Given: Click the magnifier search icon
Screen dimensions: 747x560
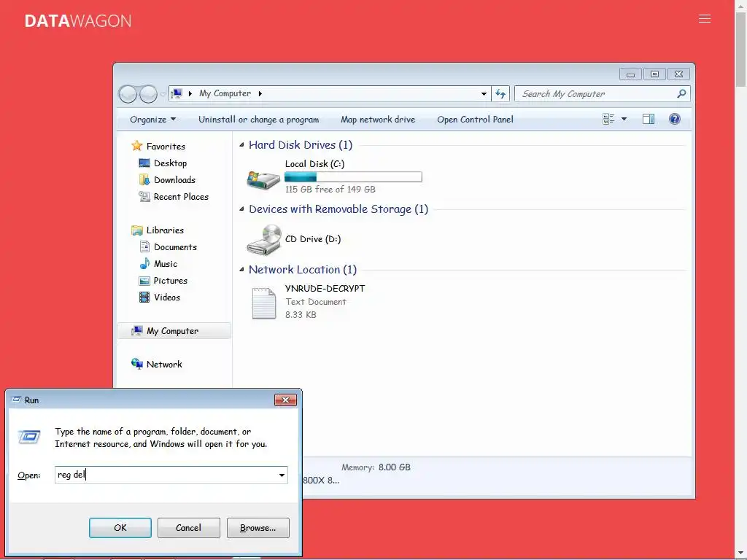Looking at the screenshot, I should [682, 94].
